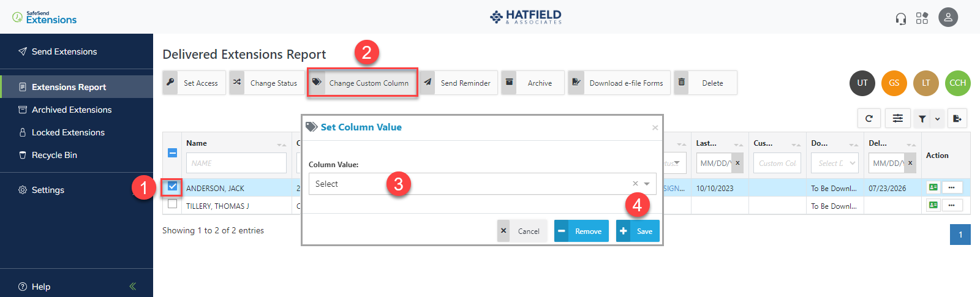This screenshot has height=297, width=980.
Task: Check the TILLERY, THOMAS J row checkbox
Action: pos(172,204)
